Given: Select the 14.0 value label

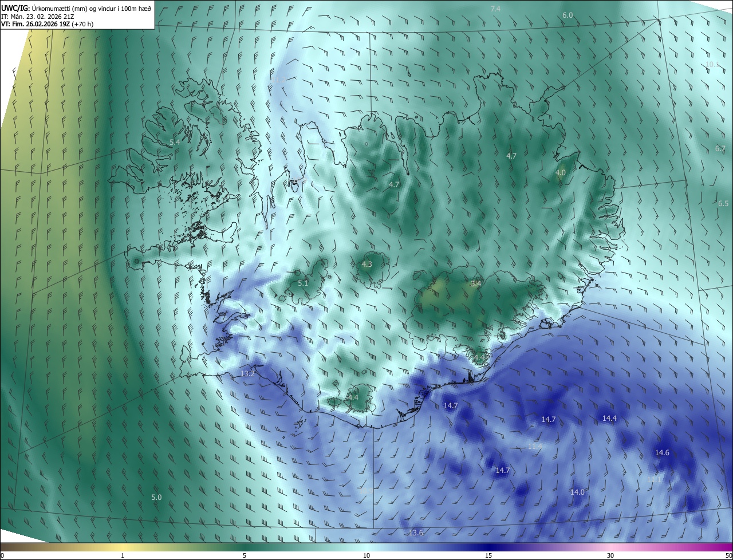Looking at the screenshot, I should (577, 492).
